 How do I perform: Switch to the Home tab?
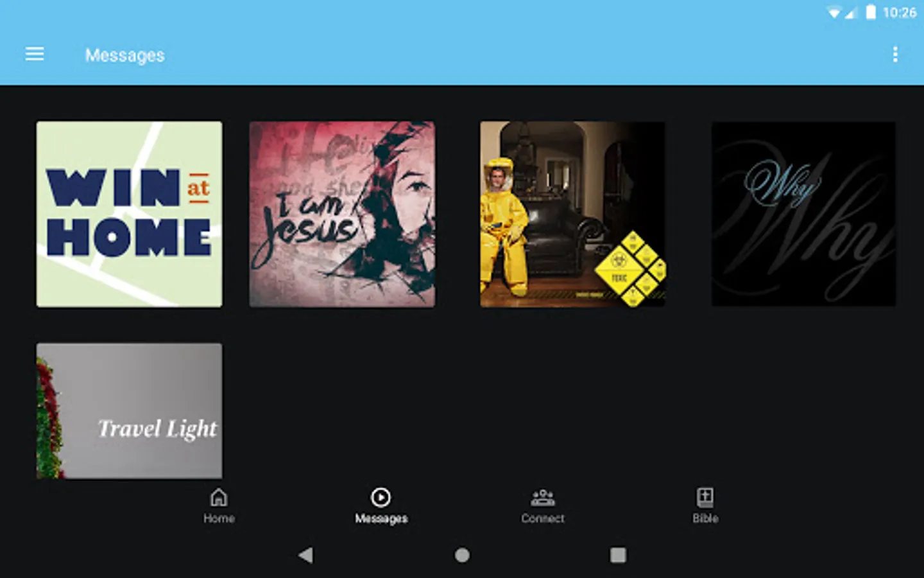point(219,518)
